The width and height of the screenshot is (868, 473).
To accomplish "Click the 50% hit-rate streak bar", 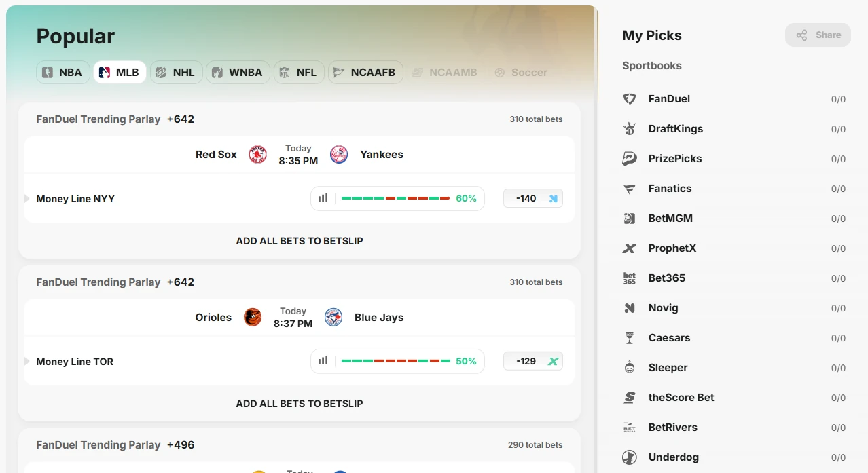I will [x=395, y=361].
